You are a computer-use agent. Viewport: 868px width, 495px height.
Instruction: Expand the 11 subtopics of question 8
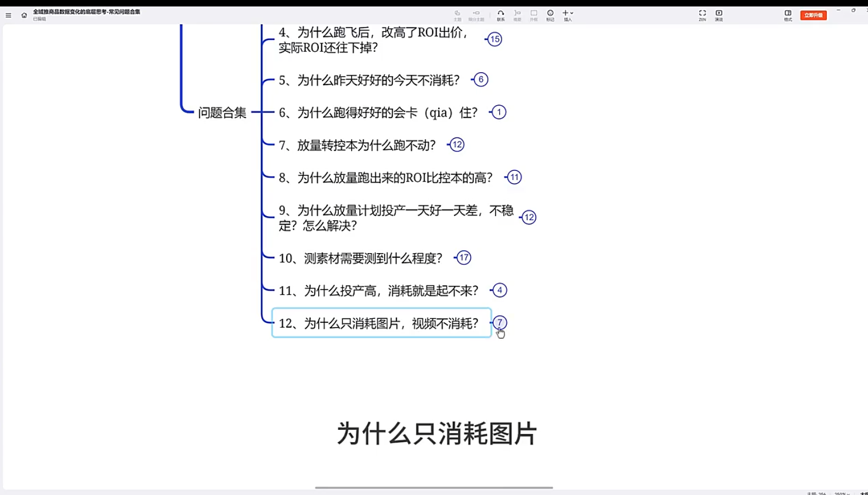point(514,177)
